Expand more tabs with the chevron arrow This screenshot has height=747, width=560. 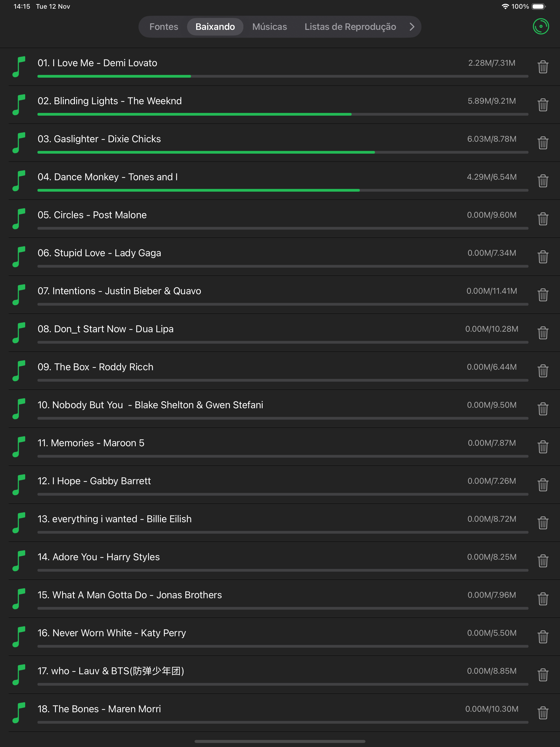[412, 27]
